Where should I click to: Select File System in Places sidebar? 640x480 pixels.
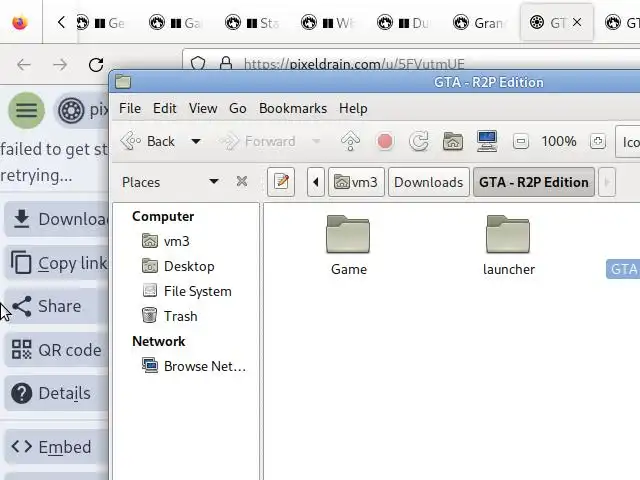click(187, 291)
